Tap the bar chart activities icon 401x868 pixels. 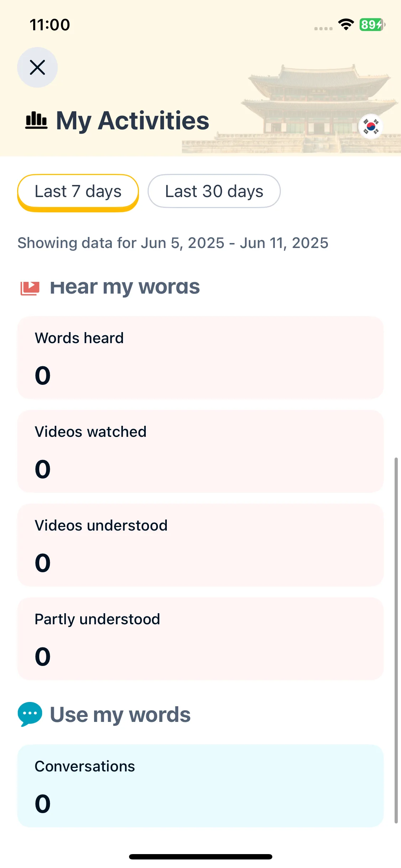click(x=36, y=120)
